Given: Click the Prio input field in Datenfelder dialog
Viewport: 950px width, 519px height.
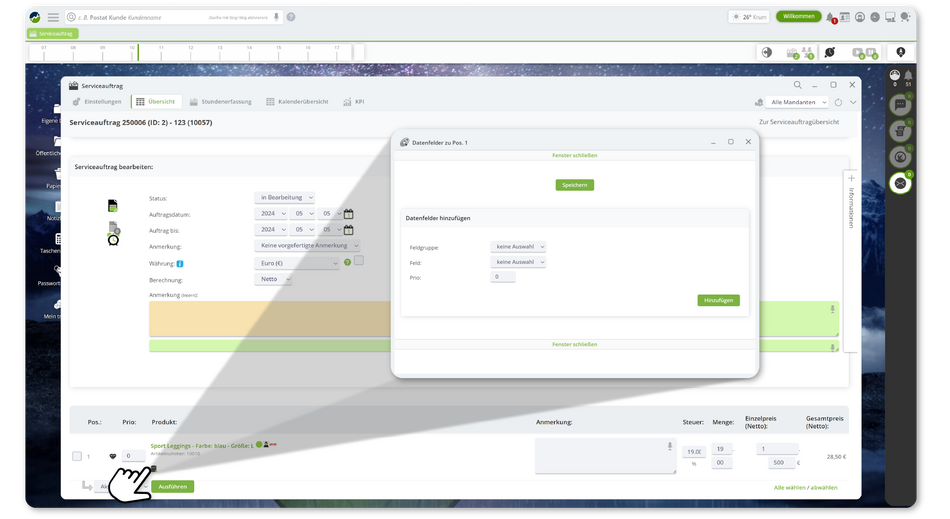Looking at the screenshot, I should (503, 277).
